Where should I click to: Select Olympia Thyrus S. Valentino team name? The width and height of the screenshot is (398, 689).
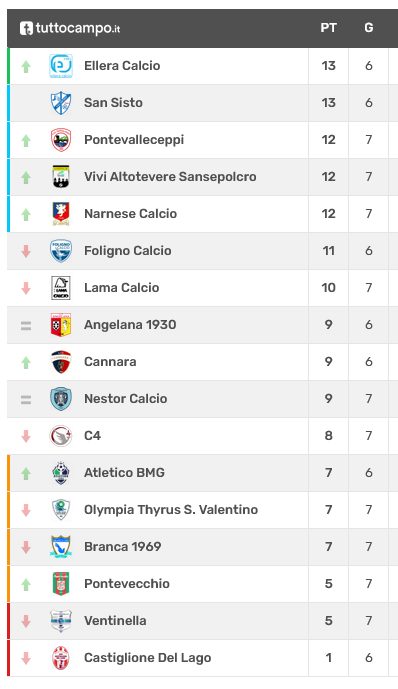(x=171, y=510)
